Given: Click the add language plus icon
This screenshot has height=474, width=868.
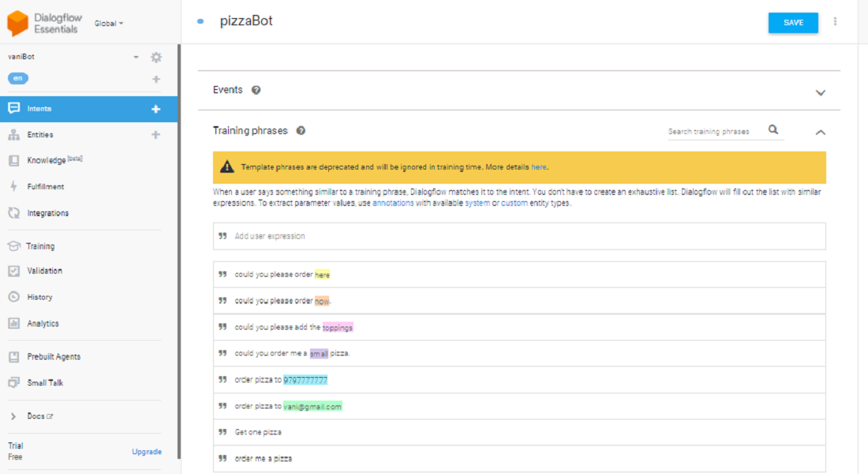Looking at the screenshot, I should tap(156, 79).
